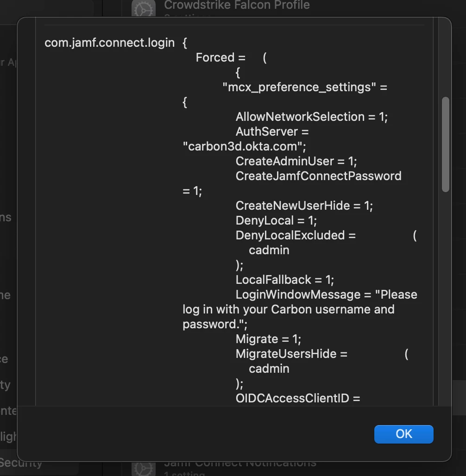Select the Crowdstrike Falcon Profile title behind dialog

(x=237, y=5)
